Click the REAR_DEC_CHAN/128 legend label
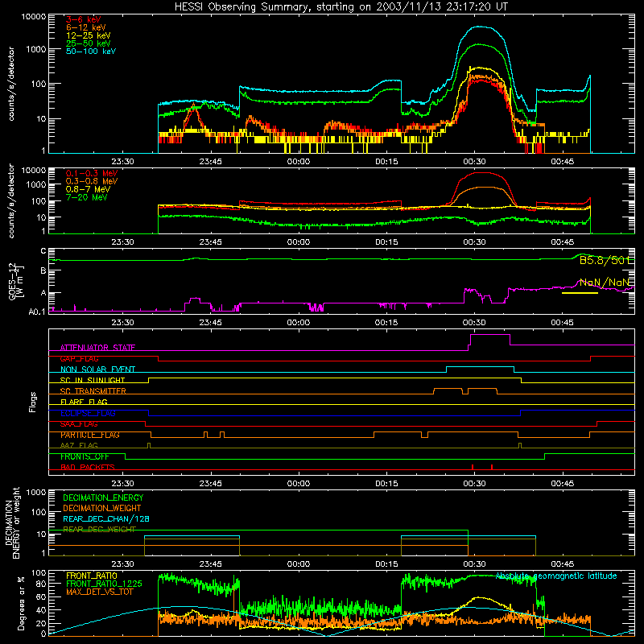The height and width of the screenshot is (644, 644). 106,518
